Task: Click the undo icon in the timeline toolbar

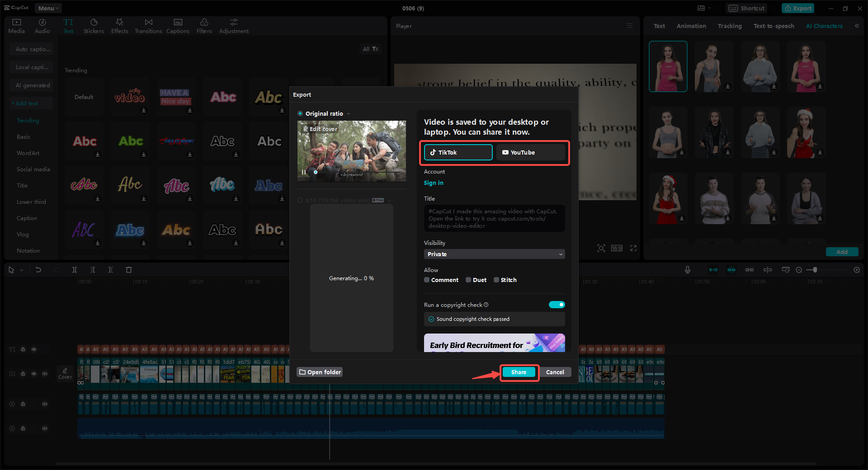Action: [38, 270]
